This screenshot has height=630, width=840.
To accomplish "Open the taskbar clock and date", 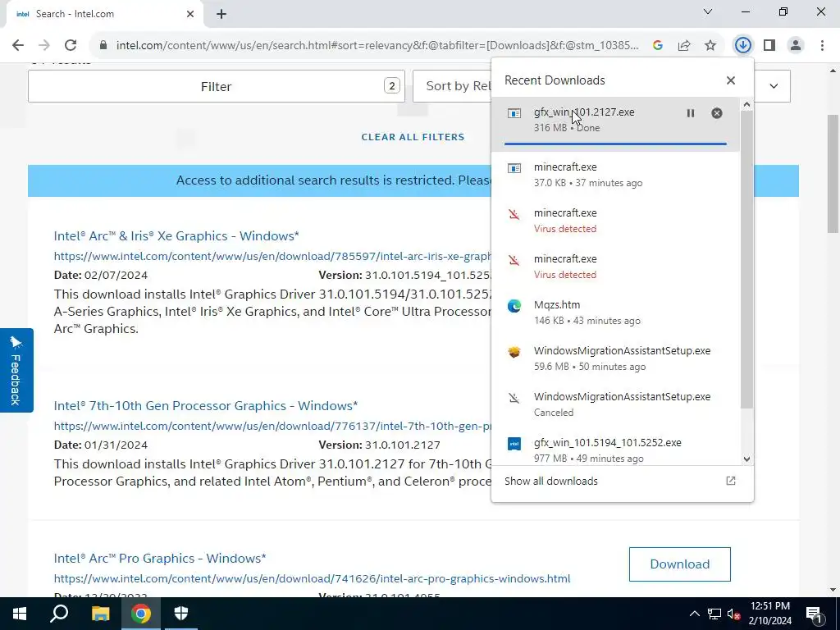I will (x=770, y=614).
